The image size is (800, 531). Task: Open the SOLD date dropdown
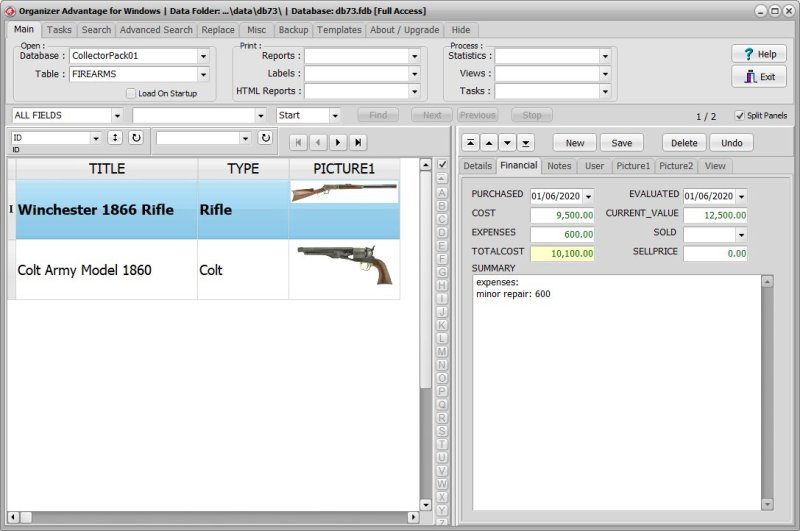pyautogui.click(x=741, y=235)
